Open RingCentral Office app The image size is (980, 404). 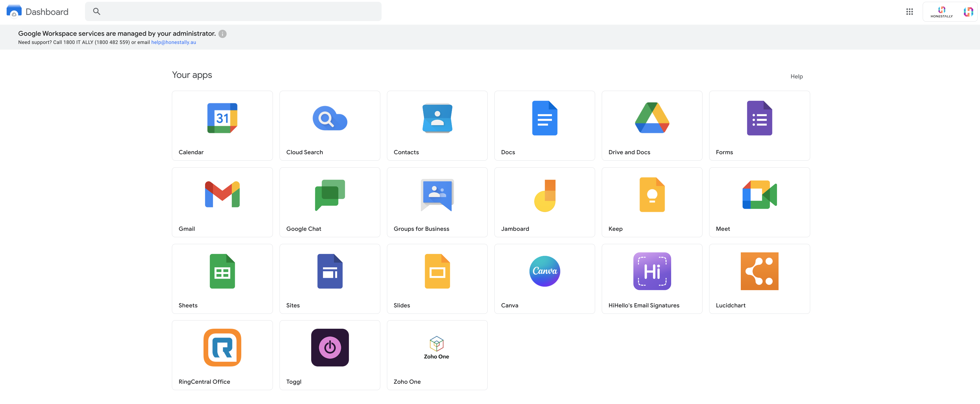[x=222, y=347]
